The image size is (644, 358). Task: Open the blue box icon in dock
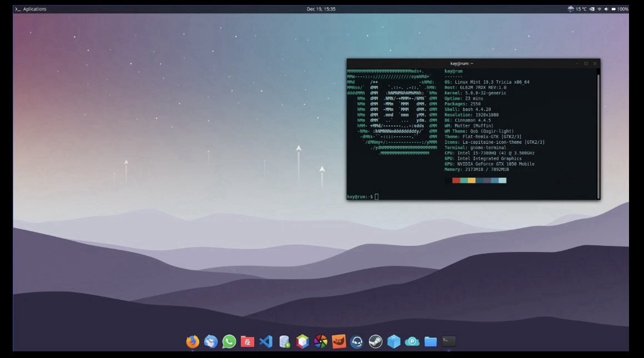[x=394, y=341]
